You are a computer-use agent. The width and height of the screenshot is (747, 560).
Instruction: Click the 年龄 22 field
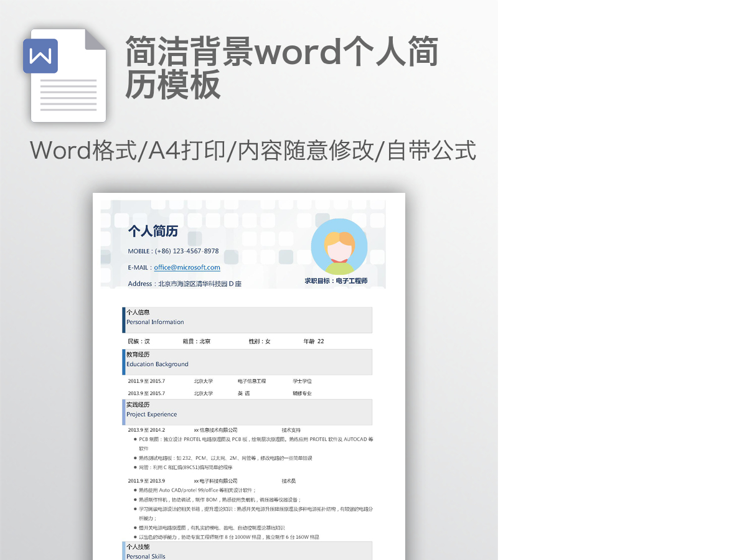tap(314, 341)
